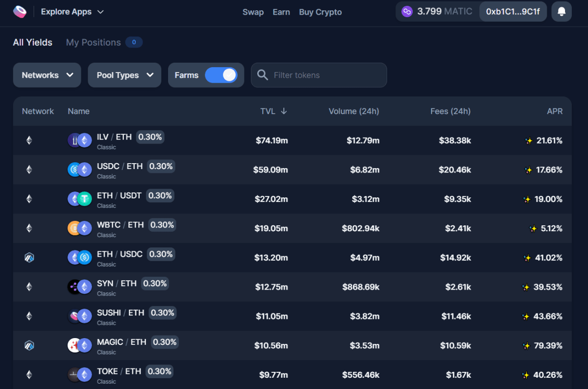Click the Filter tokens search field
The width and height of the screenshot is (588, 389).
(x=319, y=75)
